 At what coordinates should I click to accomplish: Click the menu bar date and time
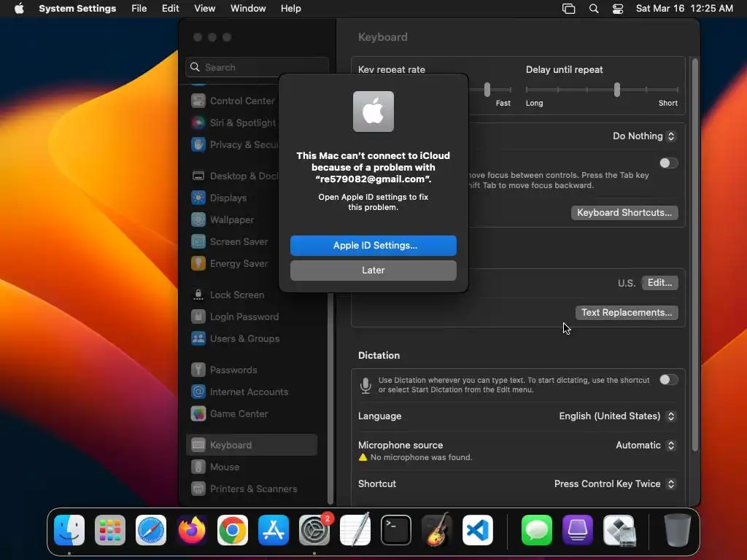pos(684,9)
